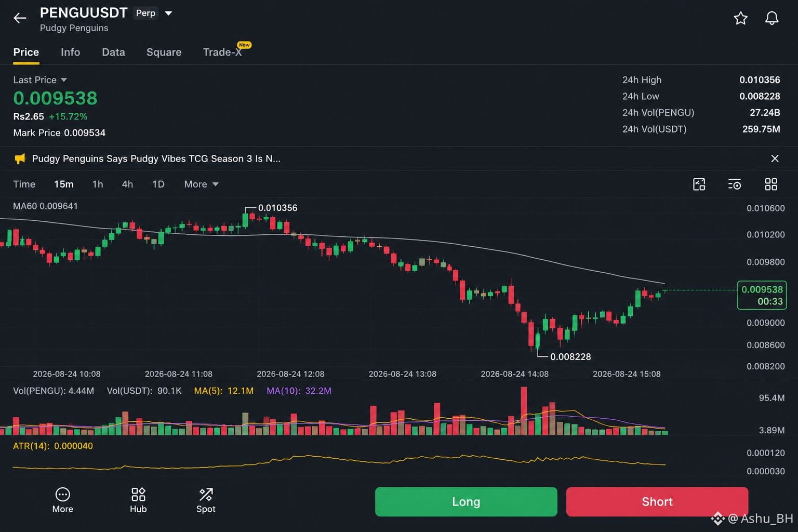Open the Last Price type dropdown
The width and height of the screenshot is (798, 532).
point(40,79)
